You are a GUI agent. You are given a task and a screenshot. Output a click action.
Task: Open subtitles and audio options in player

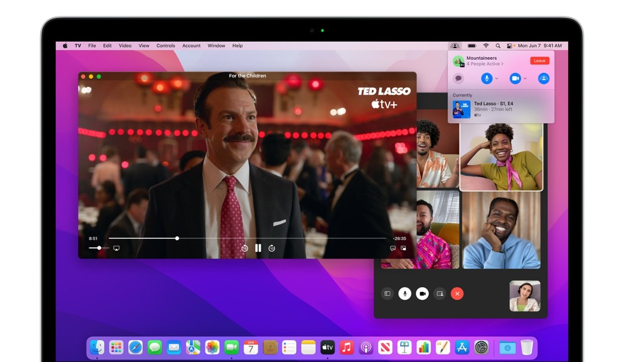click(393, 248)
